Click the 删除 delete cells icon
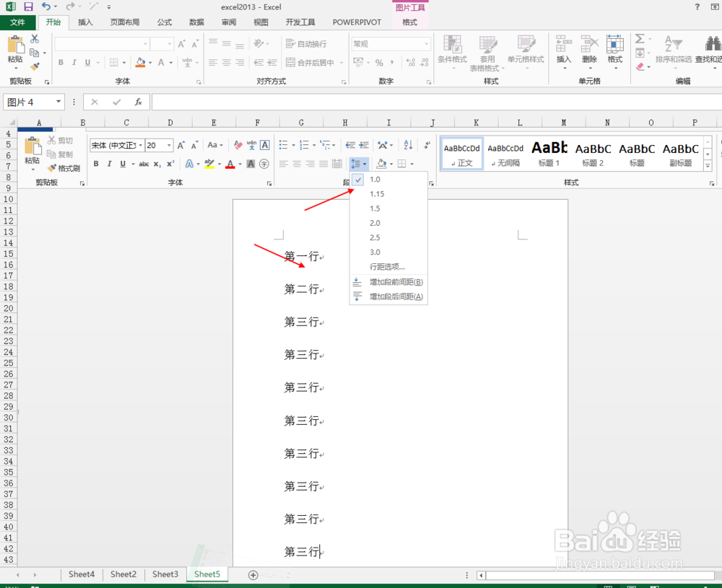This screenshot has width=722, height=588. pyautogui.click(x=589, y=44)
